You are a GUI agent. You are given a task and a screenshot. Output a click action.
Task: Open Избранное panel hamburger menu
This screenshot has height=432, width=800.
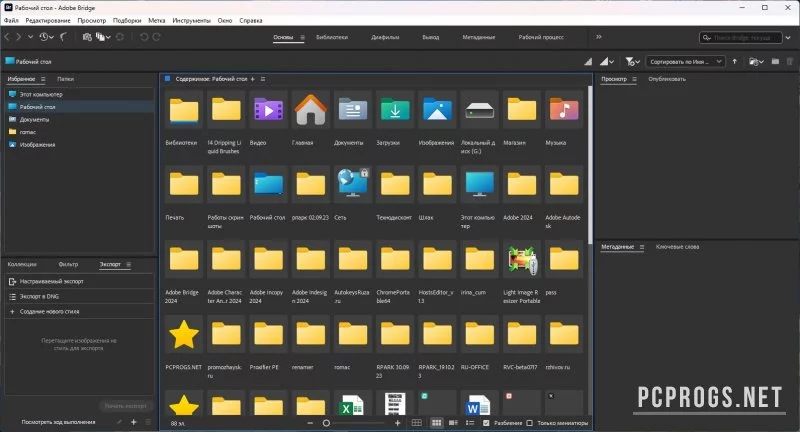pos(43,79)
